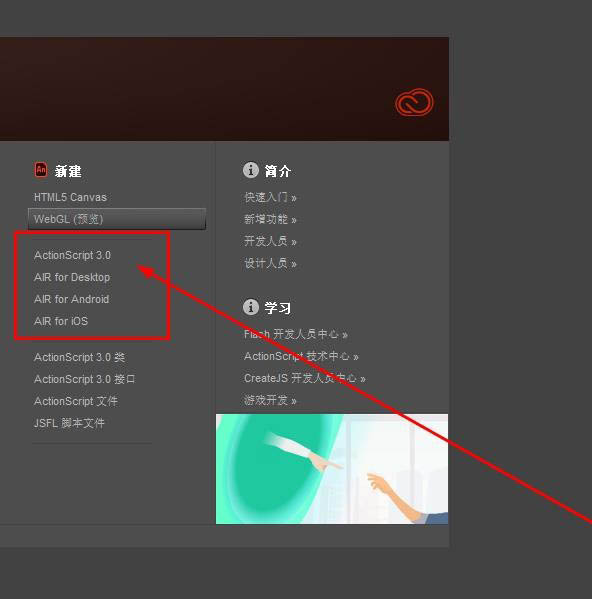592x599 pixels.
Task: Select the WebGL (预览) document type
Action: point(117,219)
